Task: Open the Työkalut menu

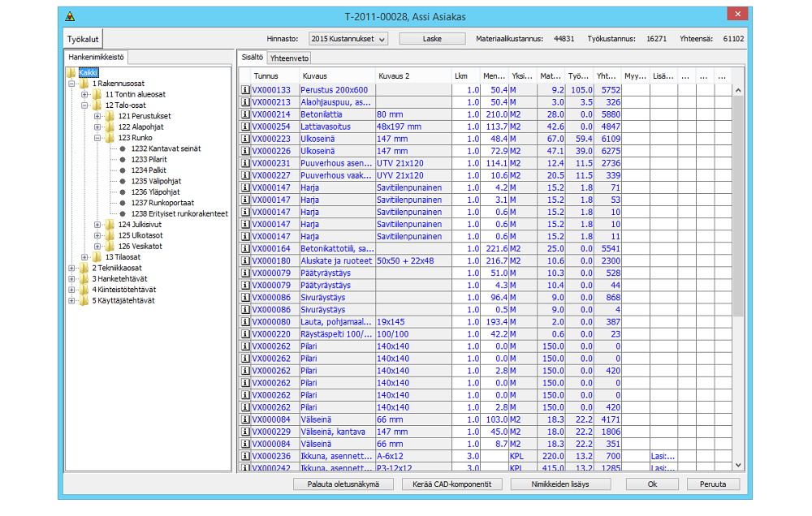Action: pyautogui.click(x=83, y=39)
